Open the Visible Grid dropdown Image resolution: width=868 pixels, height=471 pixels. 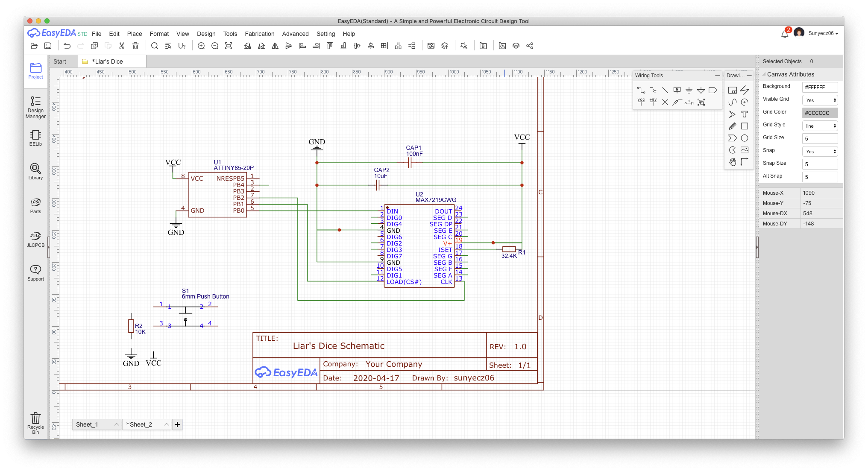[x=820, y=100]
